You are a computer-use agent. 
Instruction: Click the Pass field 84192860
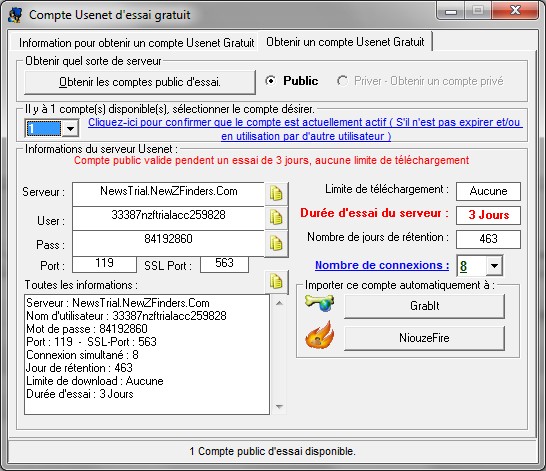(169, 243)
